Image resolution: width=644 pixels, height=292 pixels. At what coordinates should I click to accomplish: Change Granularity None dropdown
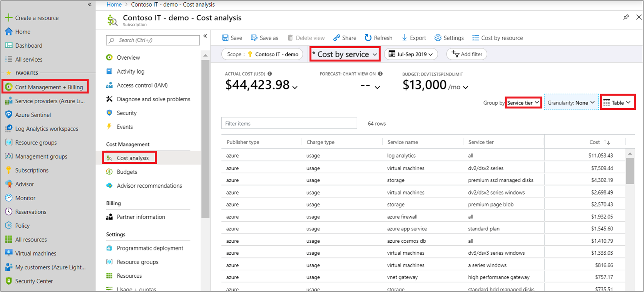(571, 103)
